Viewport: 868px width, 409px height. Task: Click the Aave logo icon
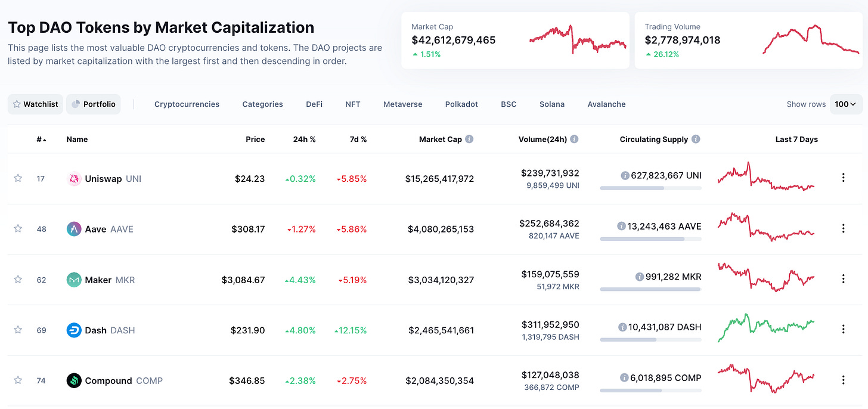pos(74,229)
